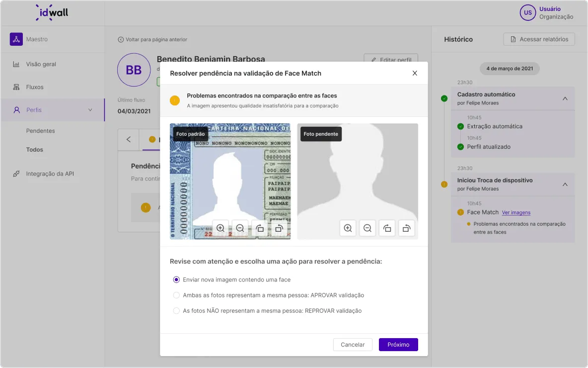The width and height of the screenshot is (588, 368).
Task: Click the BB profile avatar
Action: click(134, 70)
